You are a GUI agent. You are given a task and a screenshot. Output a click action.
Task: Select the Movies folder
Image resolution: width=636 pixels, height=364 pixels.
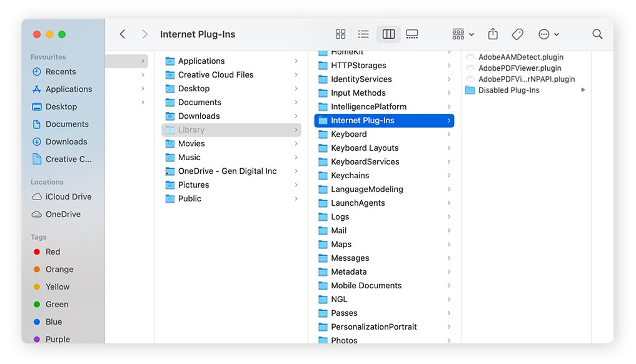tap(231, 144)
